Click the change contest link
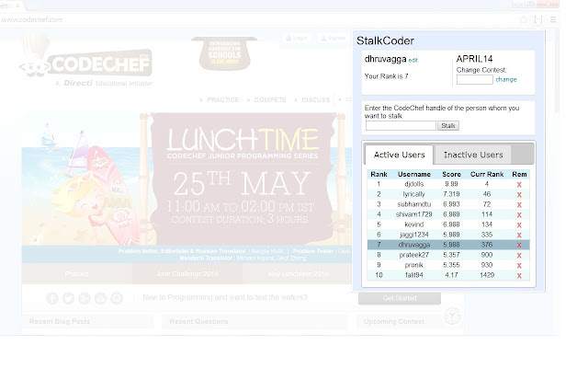Viewport: 588px width, 368px height. click(506, 80)
